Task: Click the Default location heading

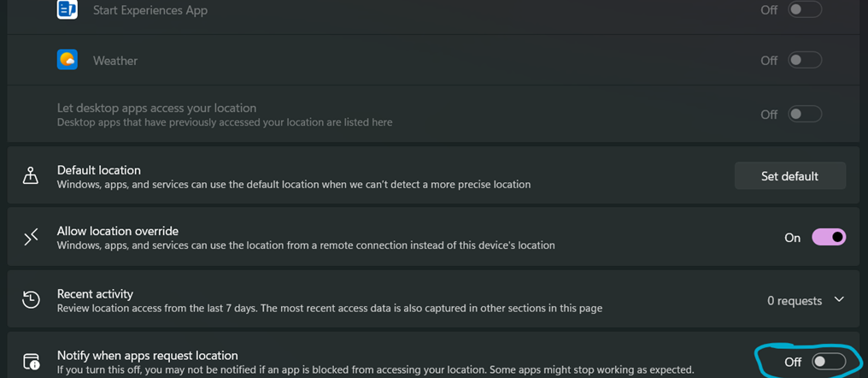Action: 99,170
